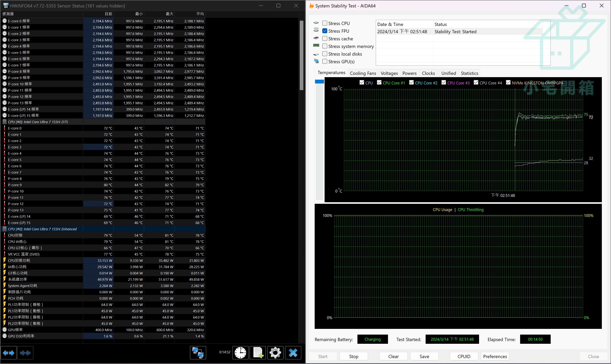This screenshot has width=611, height=364.
Task: Enable the Stress cache checkbox
Action: click(x=325, y=38)
